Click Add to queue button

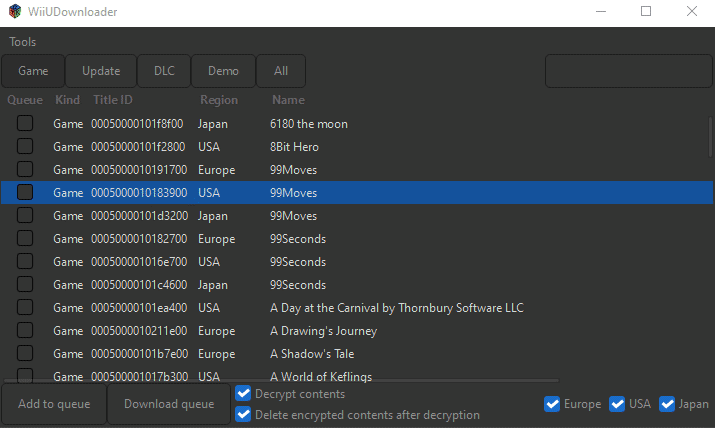coord(54,404)
